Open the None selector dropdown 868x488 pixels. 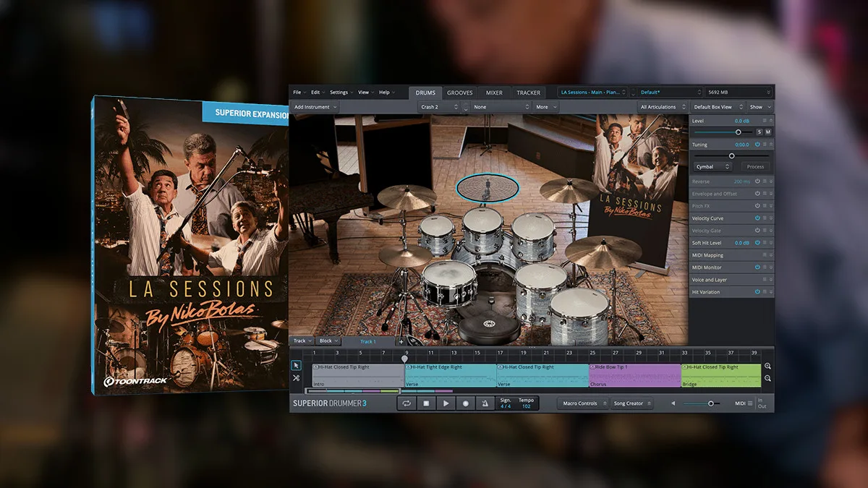tap(500, 107)
